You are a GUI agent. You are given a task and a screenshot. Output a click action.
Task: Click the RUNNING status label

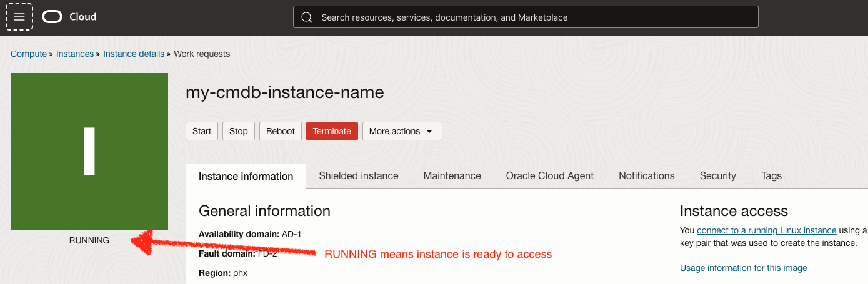(x=89, y=240)
